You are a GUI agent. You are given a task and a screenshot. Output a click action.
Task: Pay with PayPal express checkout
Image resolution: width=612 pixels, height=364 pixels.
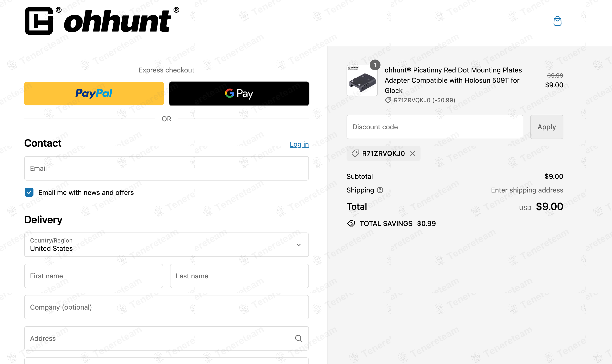[94, 94]
